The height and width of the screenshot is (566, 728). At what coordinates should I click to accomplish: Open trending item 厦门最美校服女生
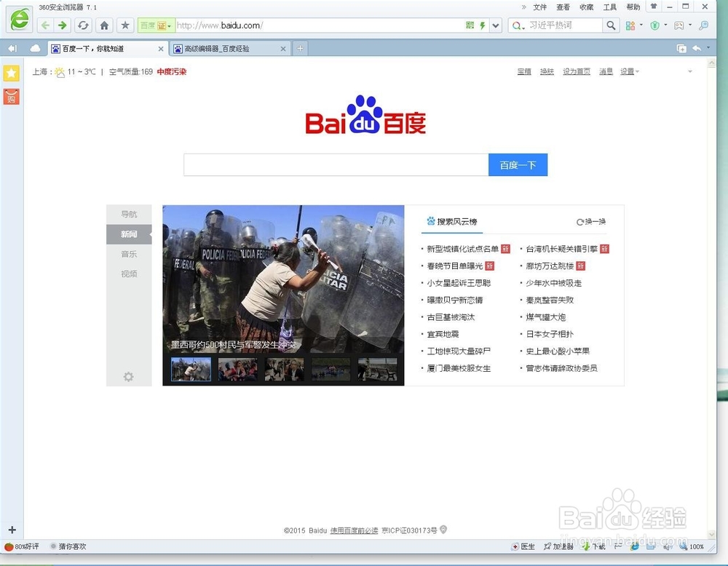pos(459,368)
